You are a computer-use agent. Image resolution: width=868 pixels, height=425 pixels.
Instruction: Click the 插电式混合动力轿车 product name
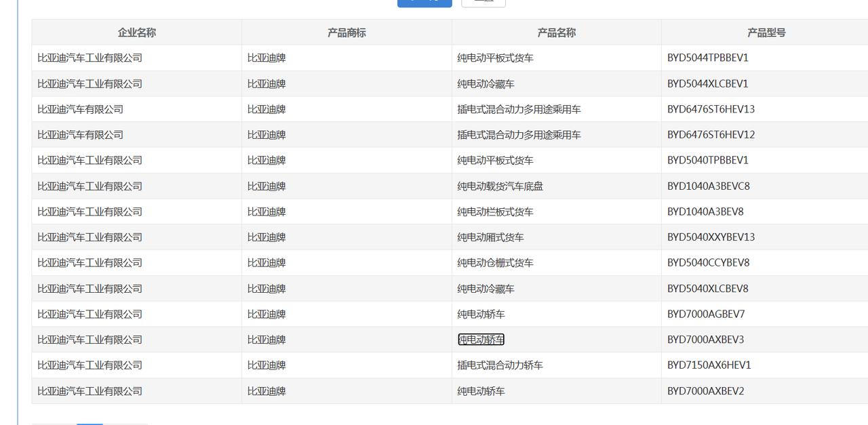[x=500, y=365]
